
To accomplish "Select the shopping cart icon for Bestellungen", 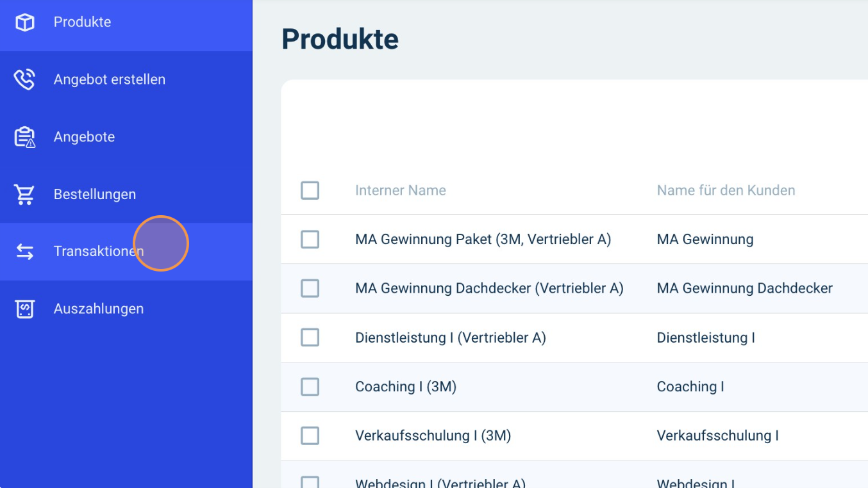I will tap(24, 194).
